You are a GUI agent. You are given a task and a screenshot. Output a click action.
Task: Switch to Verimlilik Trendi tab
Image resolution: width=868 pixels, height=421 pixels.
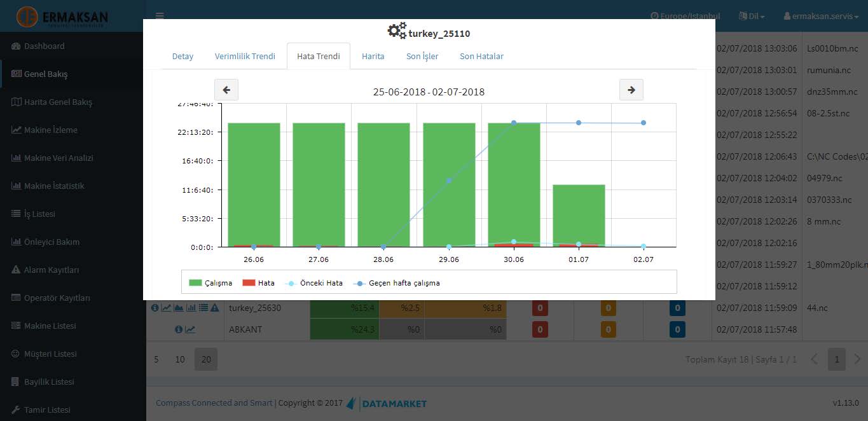click(245, 56)
